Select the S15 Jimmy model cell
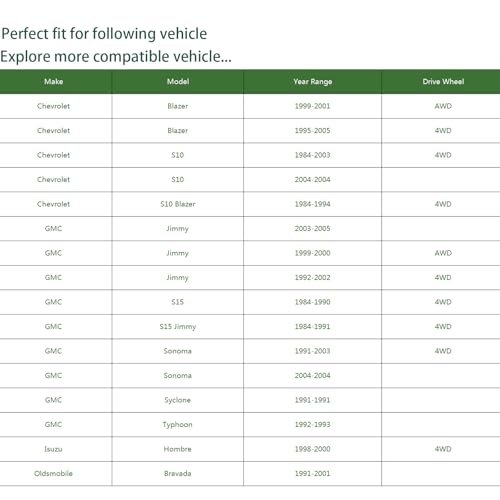This screenshot has width=500, height=500. (x=178, y=327)
